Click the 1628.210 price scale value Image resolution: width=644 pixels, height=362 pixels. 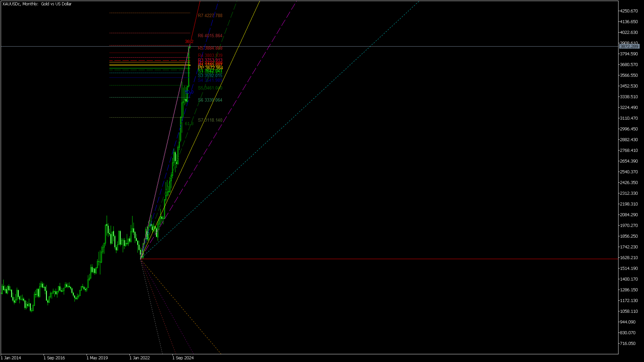coord(629,258)
